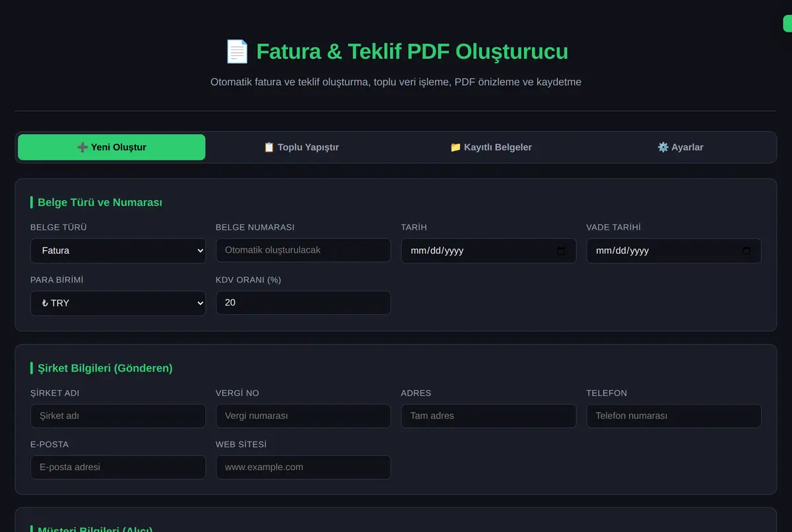Click the document icon in the title
The image size is (792, 532).
pos(237,51)
